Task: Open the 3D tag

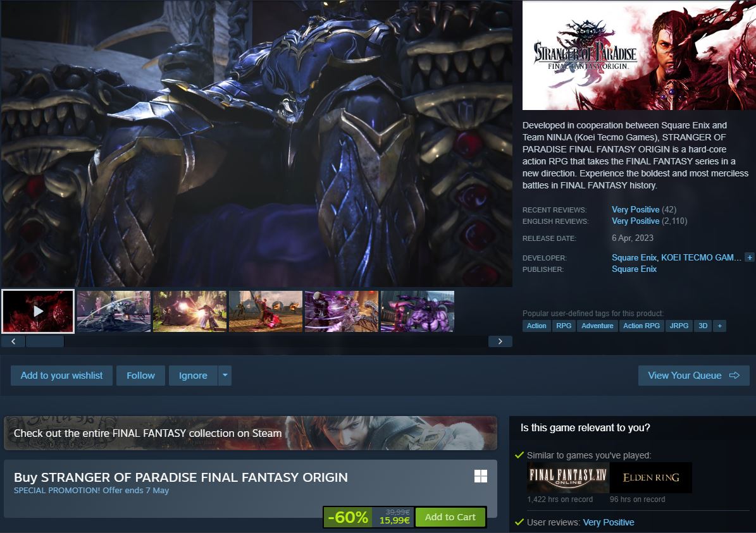Action: (x=703, y=326)
